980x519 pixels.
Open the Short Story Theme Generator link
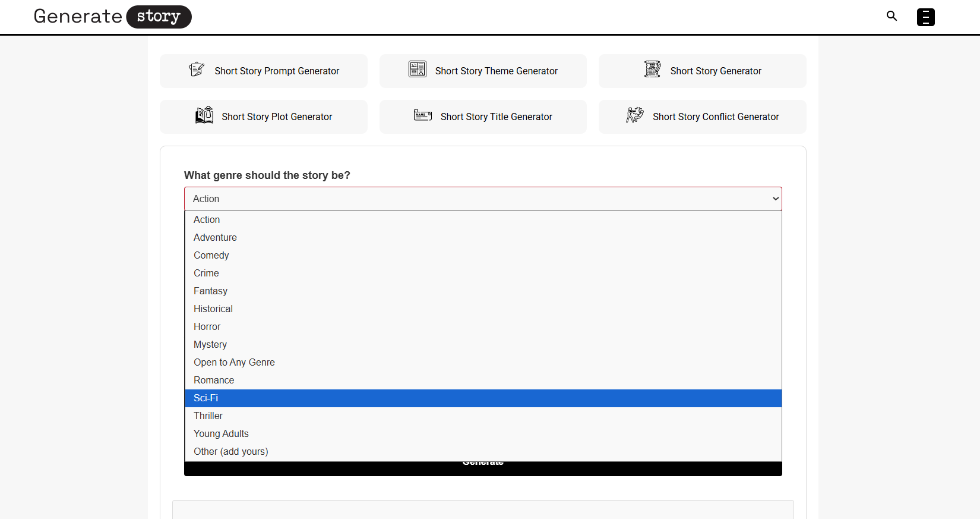pyautogui.click(x=496, y=71)
